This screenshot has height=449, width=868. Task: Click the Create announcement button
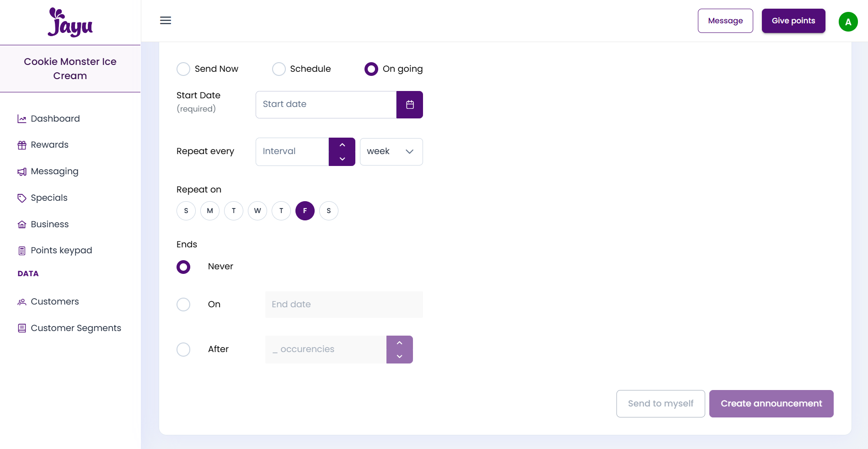tap(771, 404)
